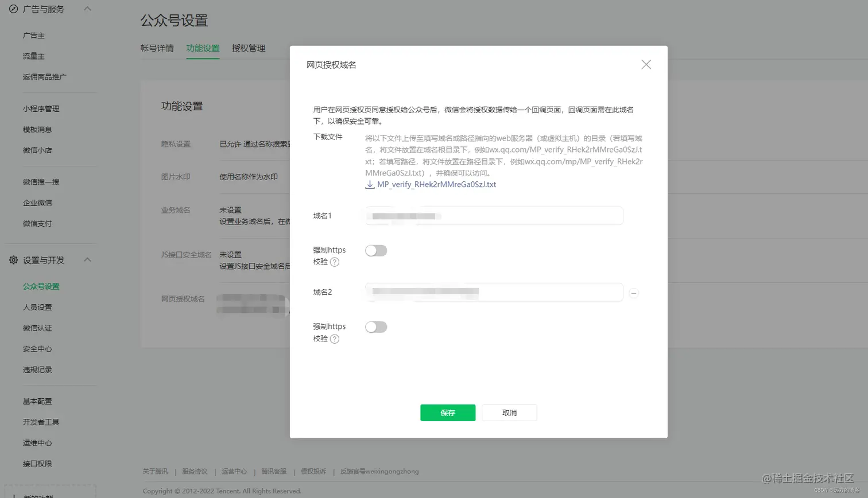The height and width of the screenshot is (498, 868).
Task: Click inside the 域名1 input field
Action: coord(494,216)
